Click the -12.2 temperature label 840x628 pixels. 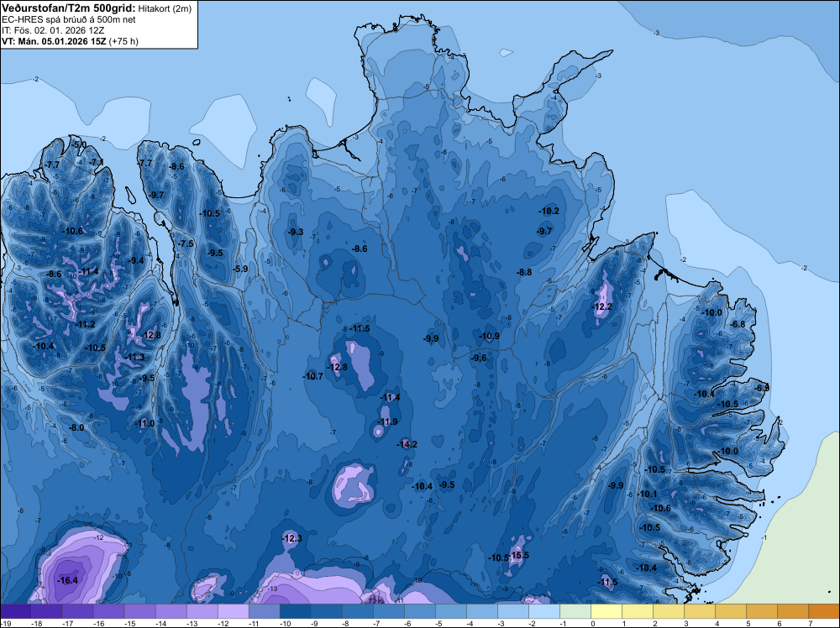602,306
